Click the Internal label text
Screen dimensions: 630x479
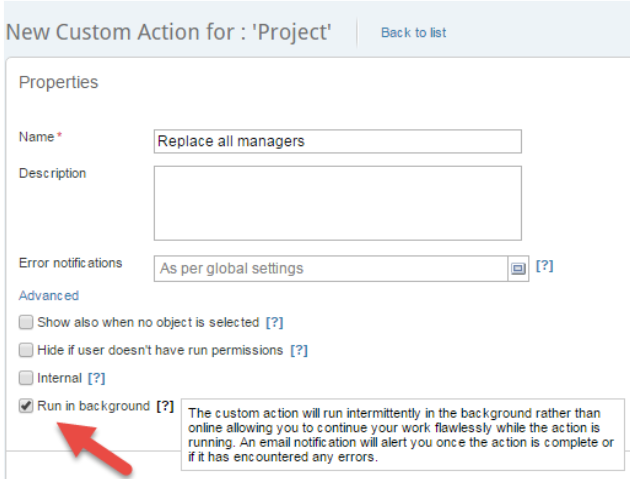59,378
